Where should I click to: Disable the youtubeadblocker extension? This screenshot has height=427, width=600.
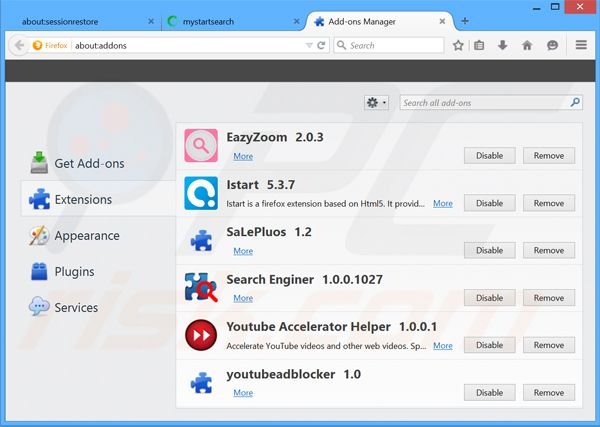point(490,393)
